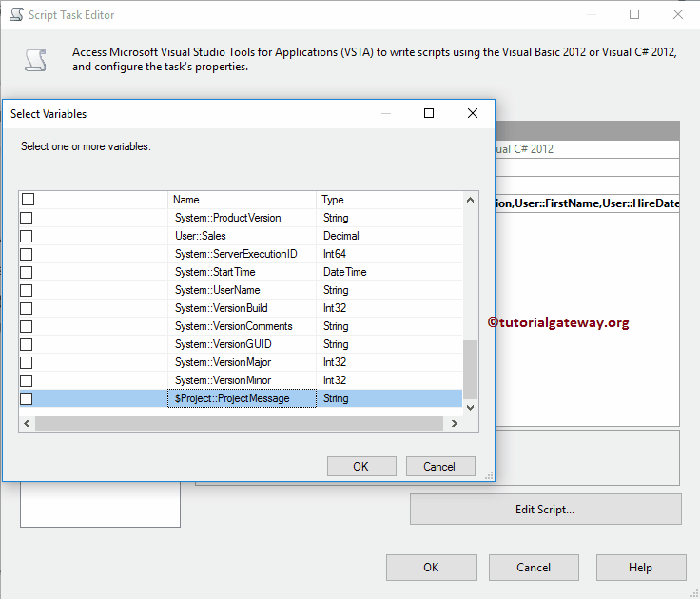Screen dimensions: 700x599
Task: Confirm with Script Task Editor OK button
Action: click(431, 568)
